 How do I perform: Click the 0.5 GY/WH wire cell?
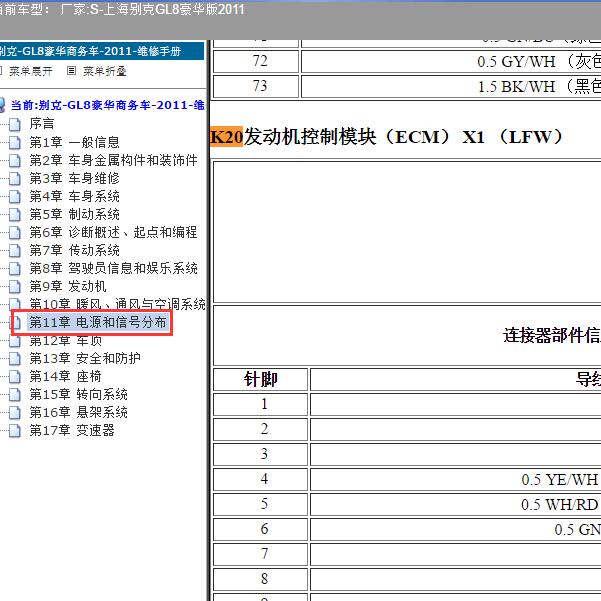click(x=451, y=61)
